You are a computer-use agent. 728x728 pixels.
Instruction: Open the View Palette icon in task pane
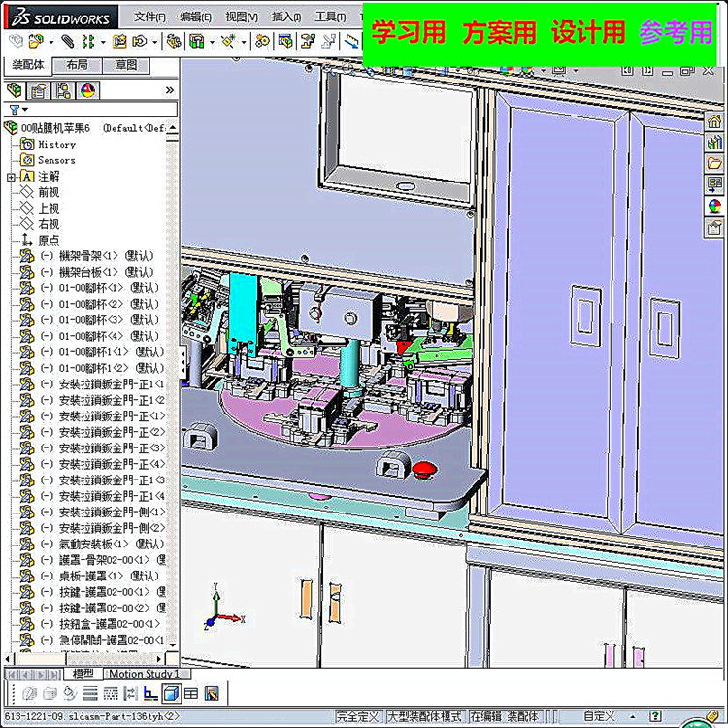714,184
